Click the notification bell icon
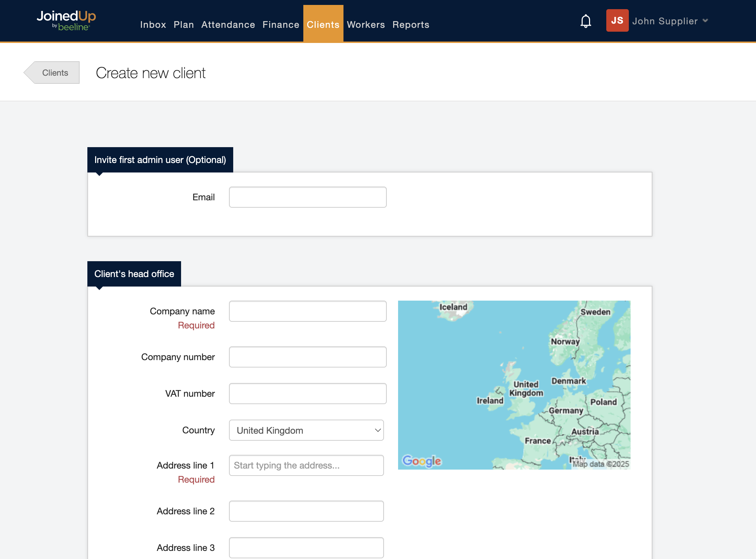 585,21
